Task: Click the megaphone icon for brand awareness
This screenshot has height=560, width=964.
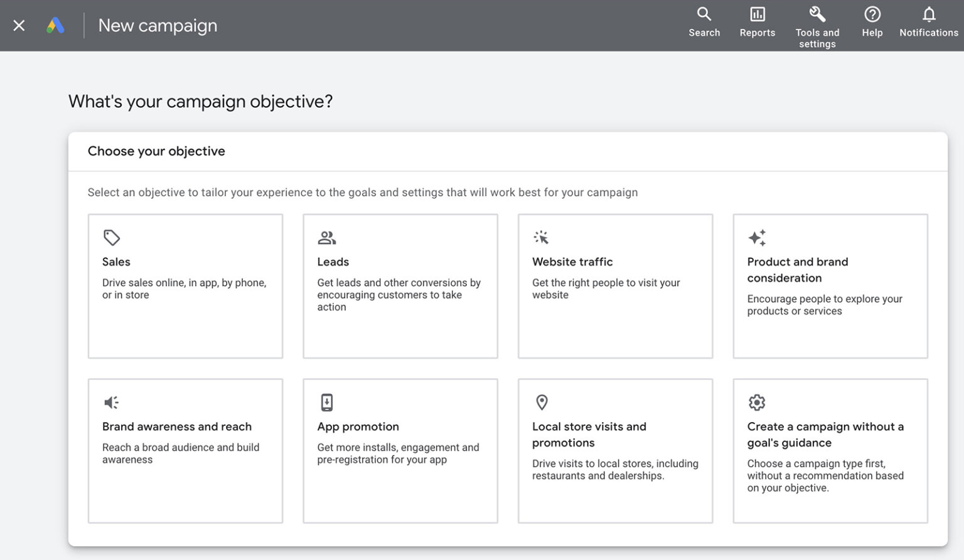Action: 112,402
